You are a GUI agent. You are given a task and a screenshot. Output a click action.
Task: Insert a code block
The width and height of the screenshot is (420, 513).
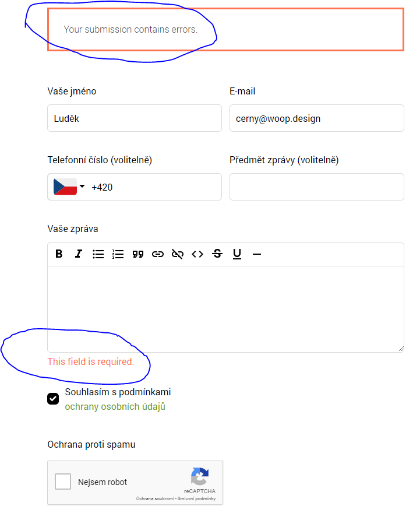click(197, 254)
